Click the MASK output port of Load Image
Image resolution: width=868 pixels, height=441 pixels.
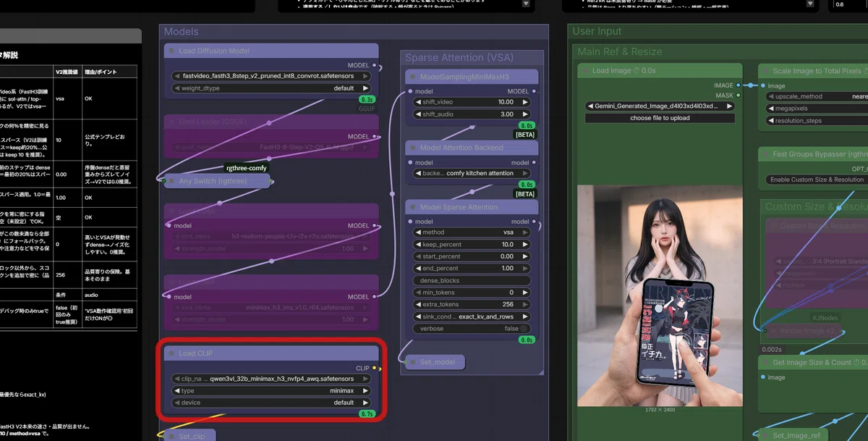pyautogui.click(x=739, y=95)
